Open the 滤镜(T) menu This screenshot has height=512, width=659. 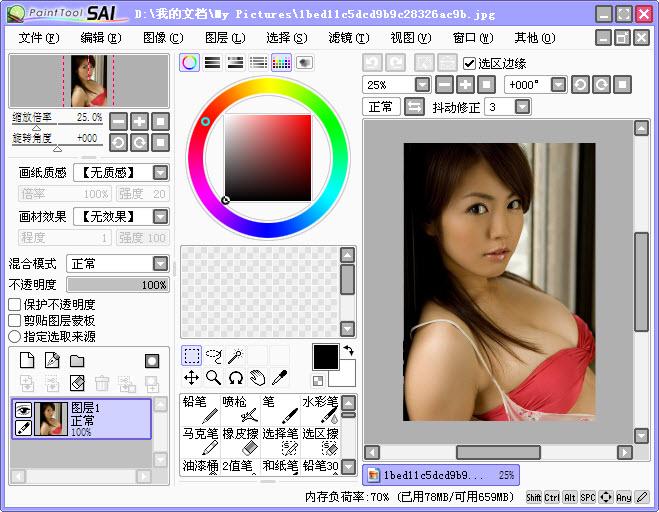click(x=349, y=38)
